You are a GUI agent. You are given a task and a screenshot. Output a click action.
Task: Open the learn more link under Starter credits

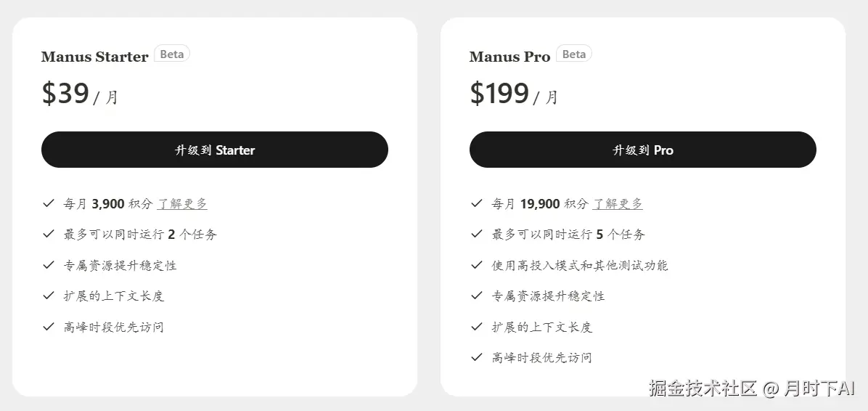(182, 204)
